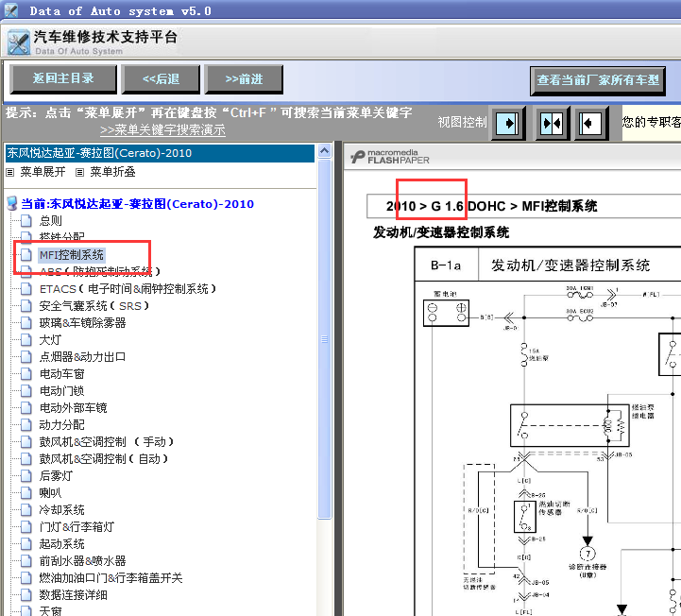Screen dimensions: 681x616
Task: Click the root node computer icon
Action: pyautogui.click(x=12, y=204)
